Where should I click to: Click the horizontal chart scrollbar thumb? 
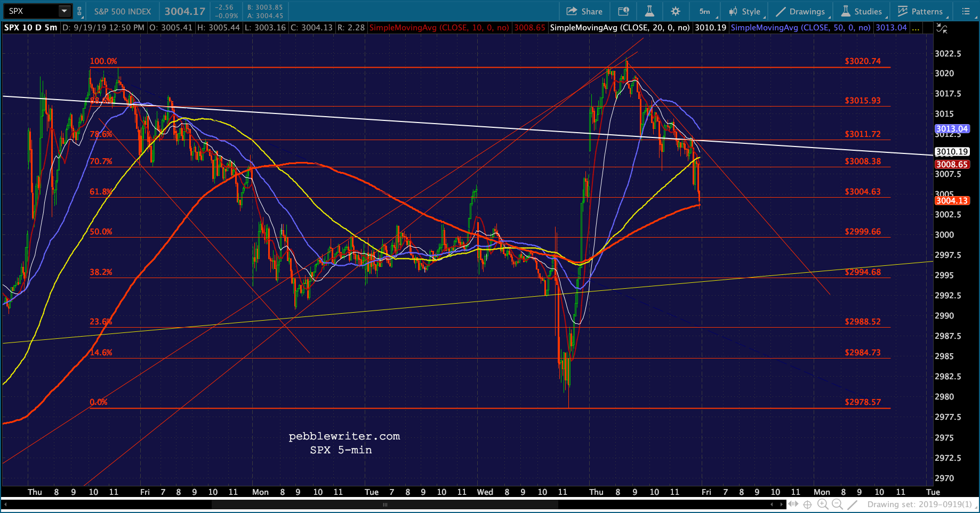[384, 504]
